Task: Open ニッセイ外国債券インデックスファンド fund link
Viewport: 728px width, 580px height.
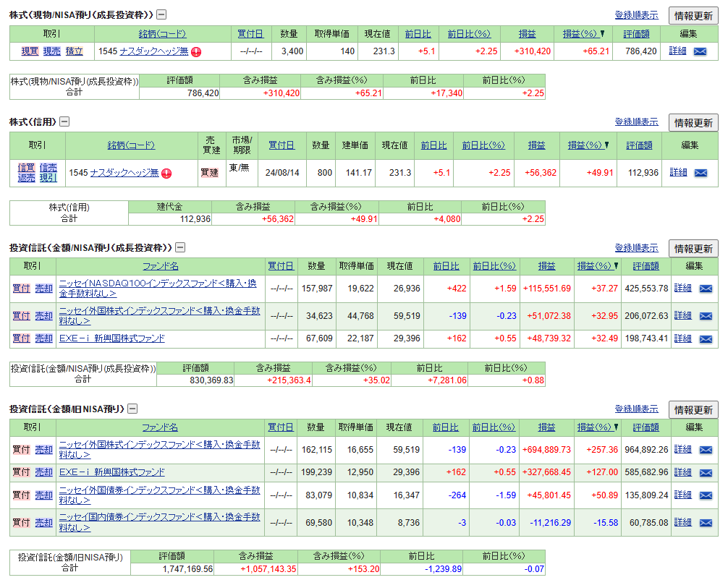Action: pyautogui.click(x=160, y=495)
